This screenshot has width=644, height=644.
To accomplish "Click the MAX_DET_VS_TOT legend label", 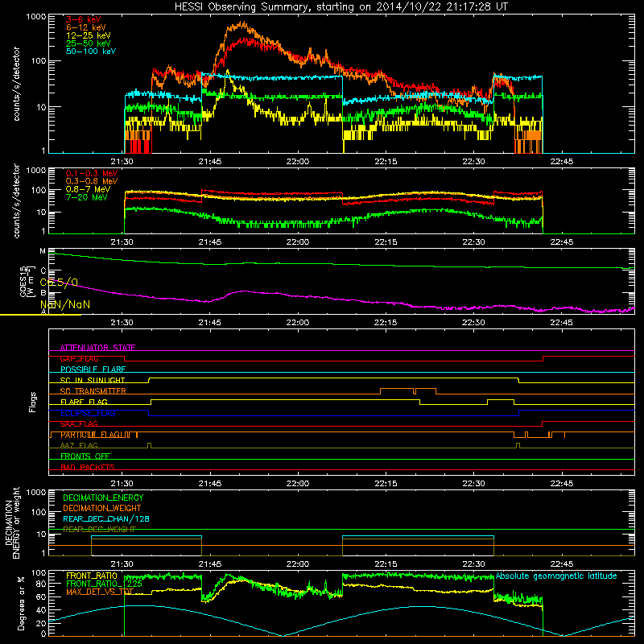I will [x=100, y=592].
